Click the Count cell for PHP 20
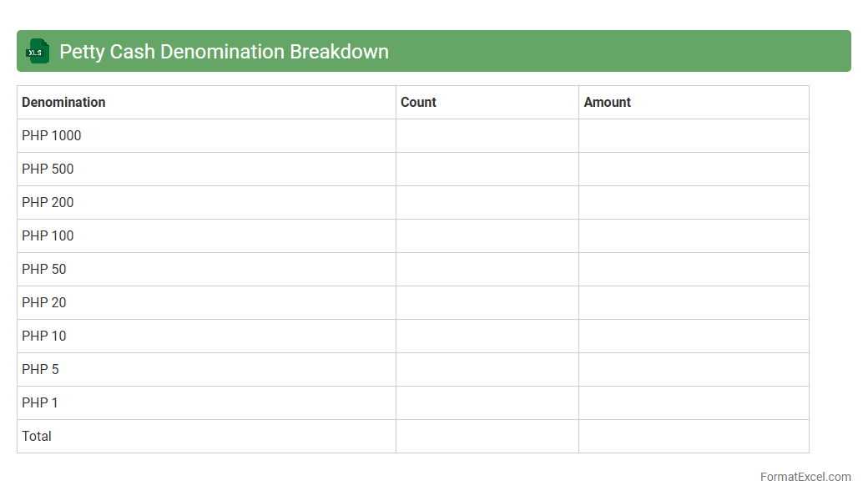Screen dimensions: 868x501 (487, 302)
